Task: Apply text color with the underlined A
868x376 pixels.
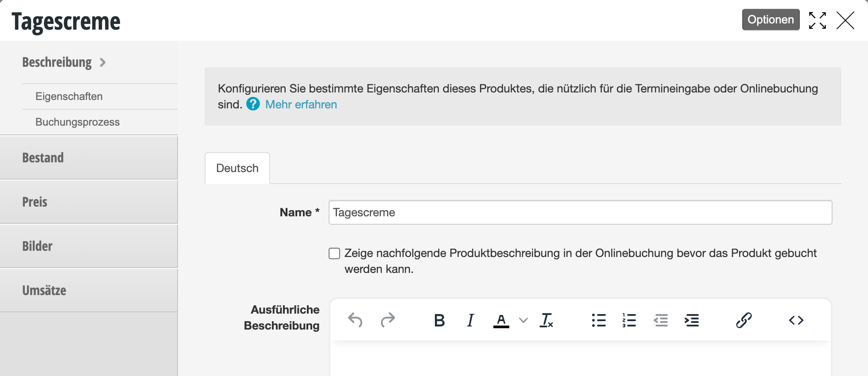Action: [501, 320]
